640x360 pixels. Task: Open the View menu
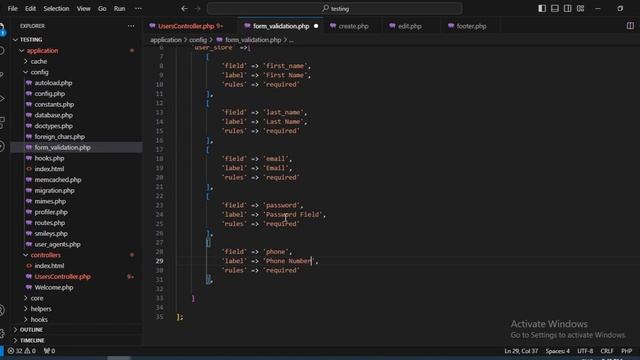84,8
